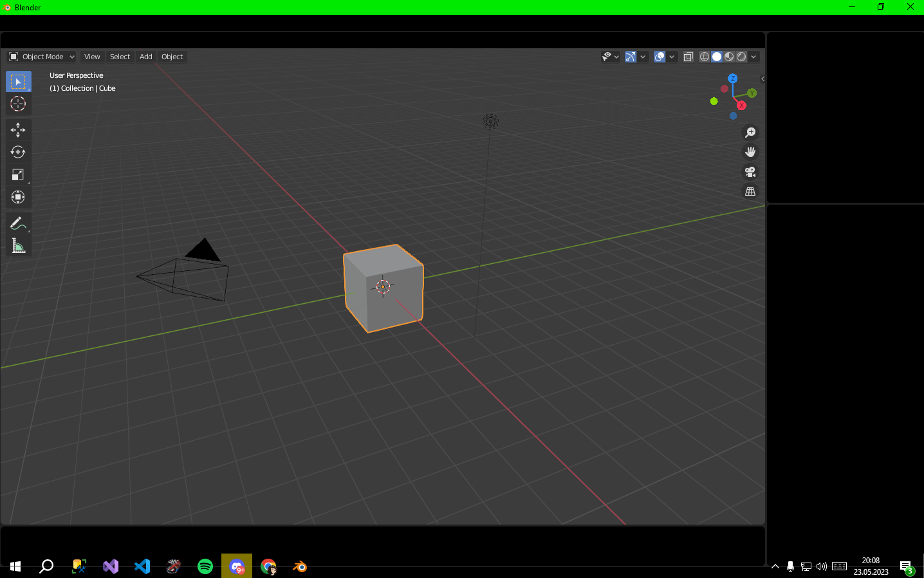Open the selectability and visibility dropdown
Image resolution: width=924 pixels, height=578 pixels.
click(x=610, y=57)
